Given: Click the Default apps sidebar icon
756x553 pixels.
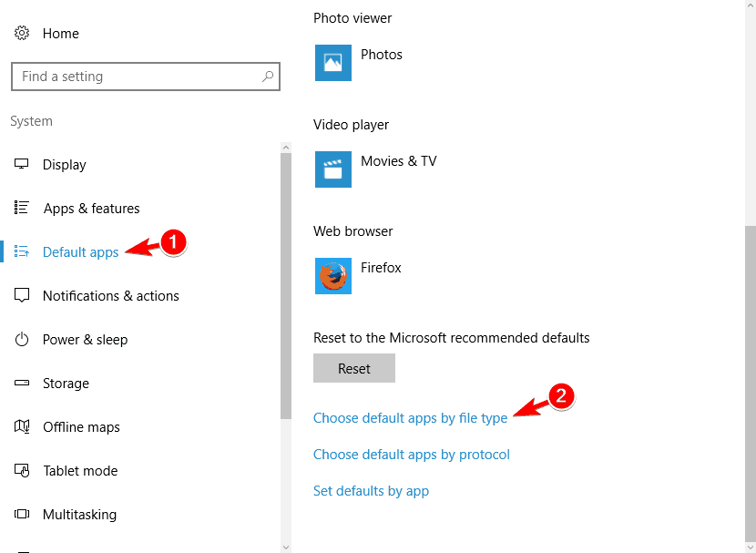Looking at the screenshot, I should (22, 251).
